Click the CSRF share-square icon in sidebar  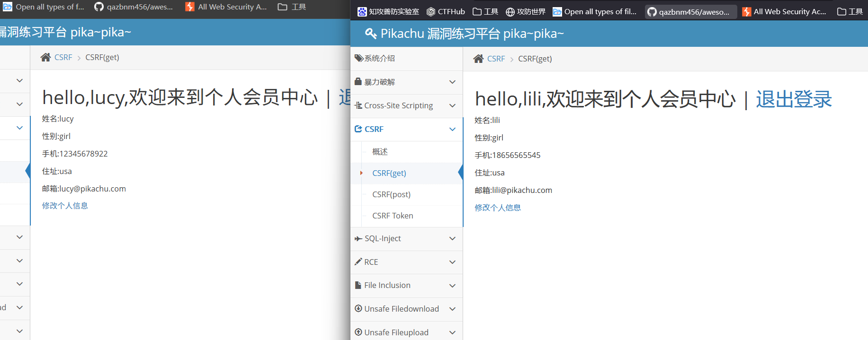[x=358, y=129]
